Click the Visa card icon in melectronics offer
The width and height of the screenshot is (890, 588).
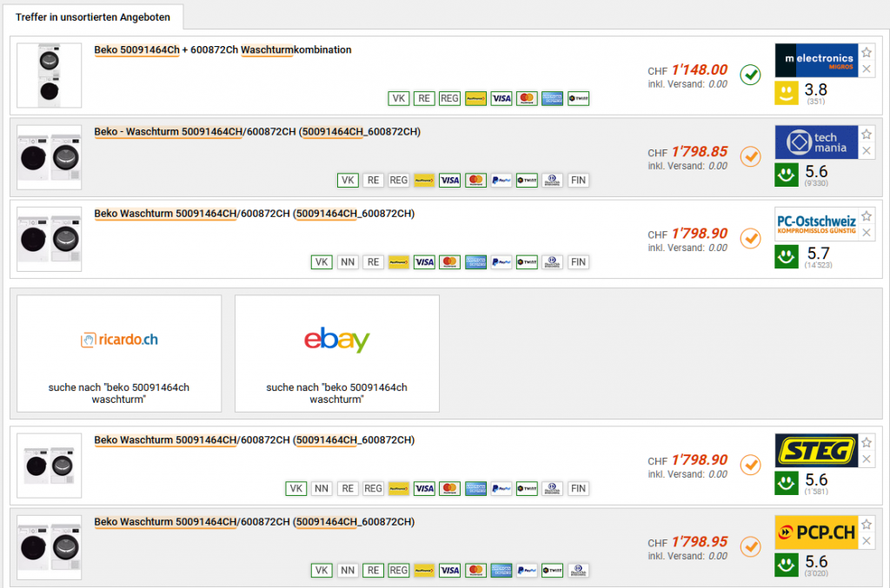click(501, 99)
